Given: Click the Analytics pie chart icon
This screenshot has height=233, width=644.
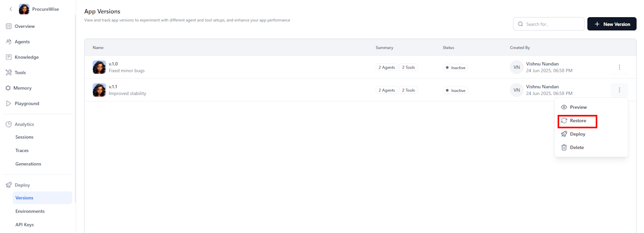Looking at the screenshot, I should [9, 124].
